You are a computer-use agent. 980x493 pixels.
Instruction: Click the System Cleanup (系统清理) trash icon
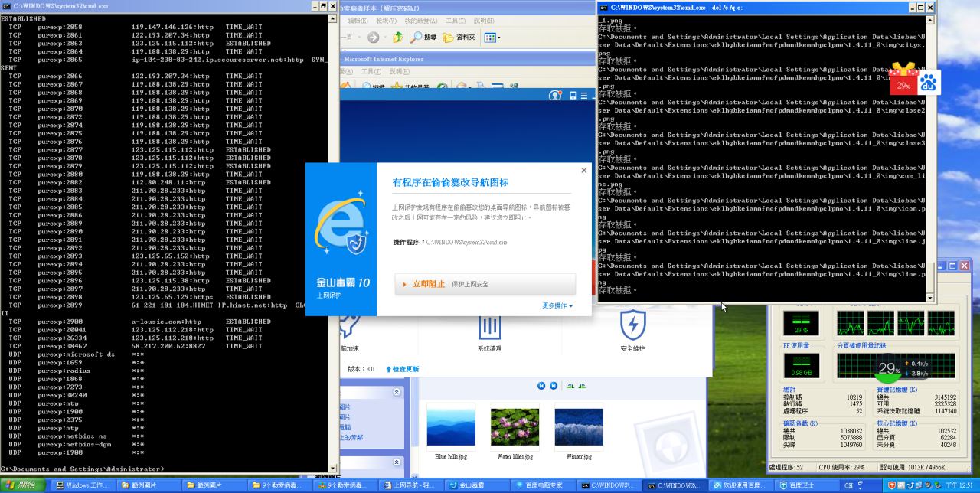[489, 325]
